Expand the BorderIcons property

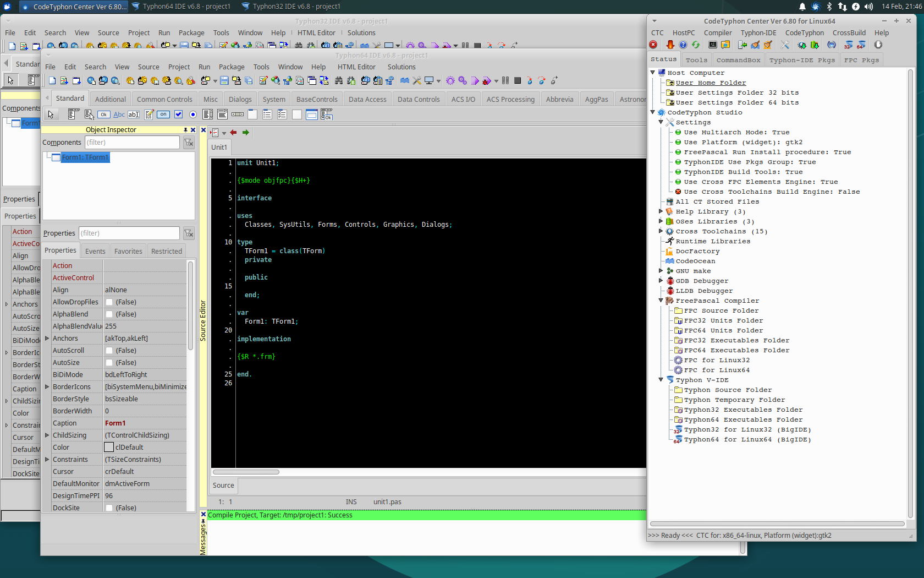point(47,387)
